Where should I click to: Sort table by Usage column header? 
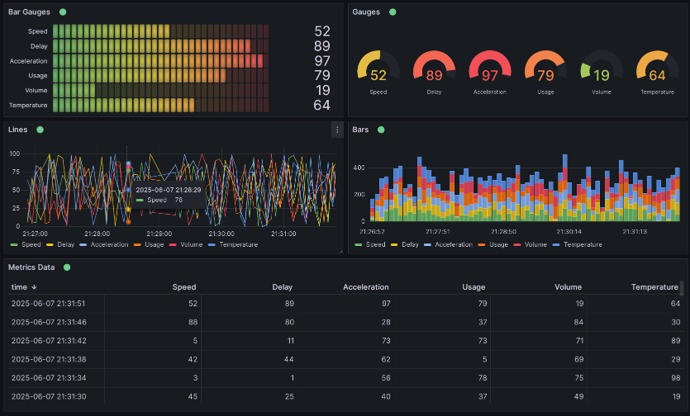click(473, 287)
